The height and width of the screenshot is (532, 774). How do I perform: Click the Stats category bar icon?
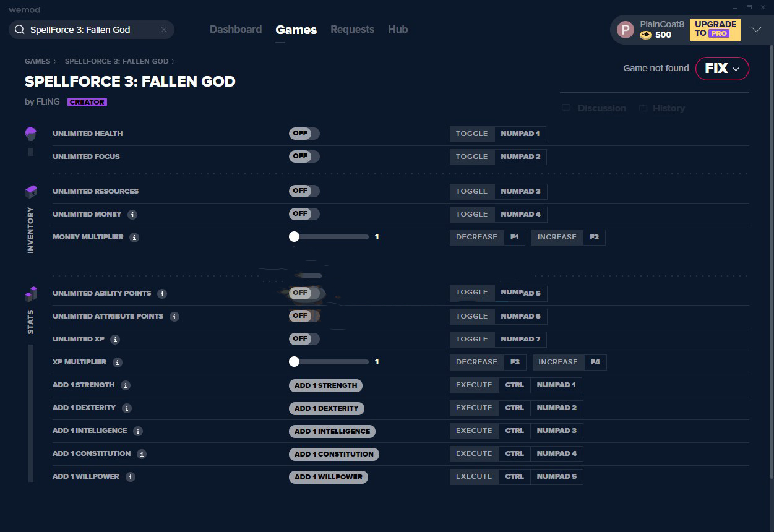point(31,294)
